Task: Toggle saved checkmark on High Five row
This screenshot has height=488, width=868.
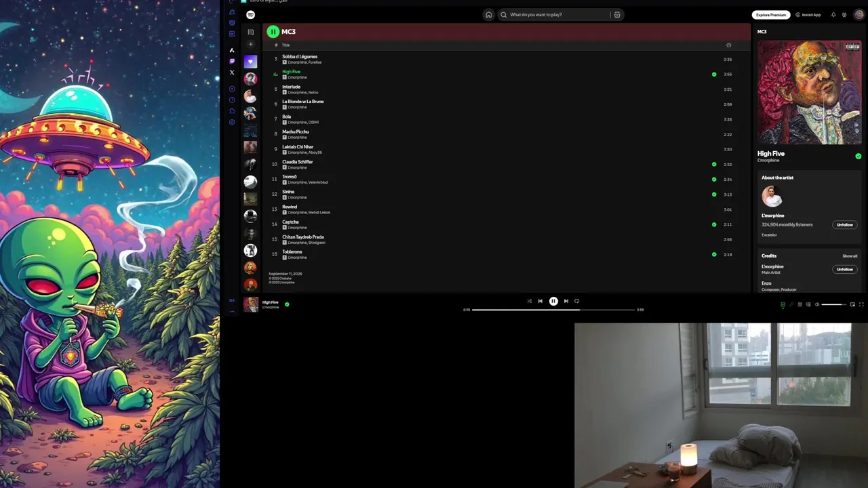Action: (714, 74)
